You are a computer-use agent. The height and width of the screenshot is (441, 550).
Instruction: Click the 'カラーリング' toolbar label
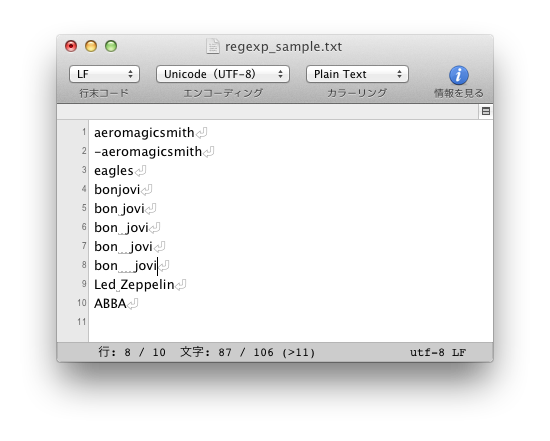[357, 93]
